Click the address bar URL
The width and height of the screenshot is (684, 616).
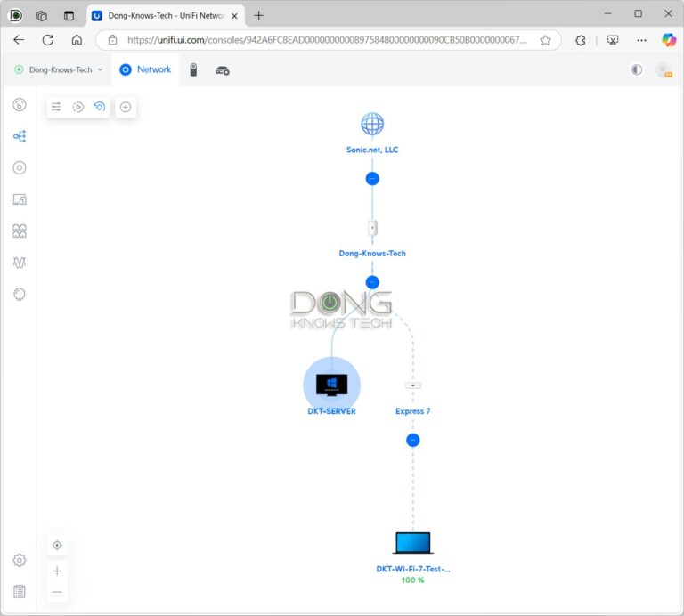pyautogui.click(x=327, y=40)
